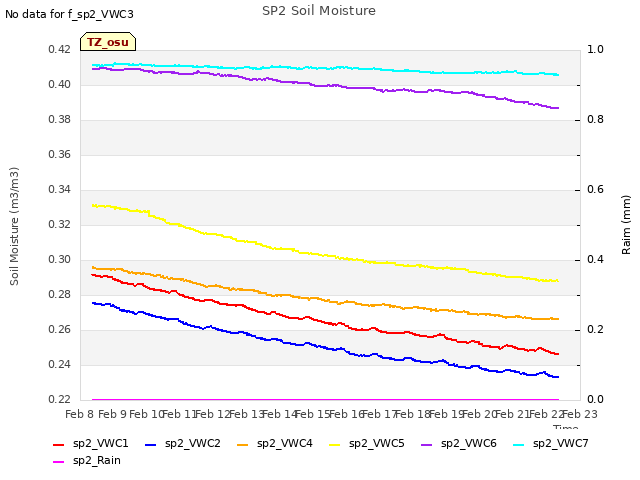Click the red sp2_VWC1 legend swatch
The width and height of the screenshot is (640, 480).
(59, 444)
